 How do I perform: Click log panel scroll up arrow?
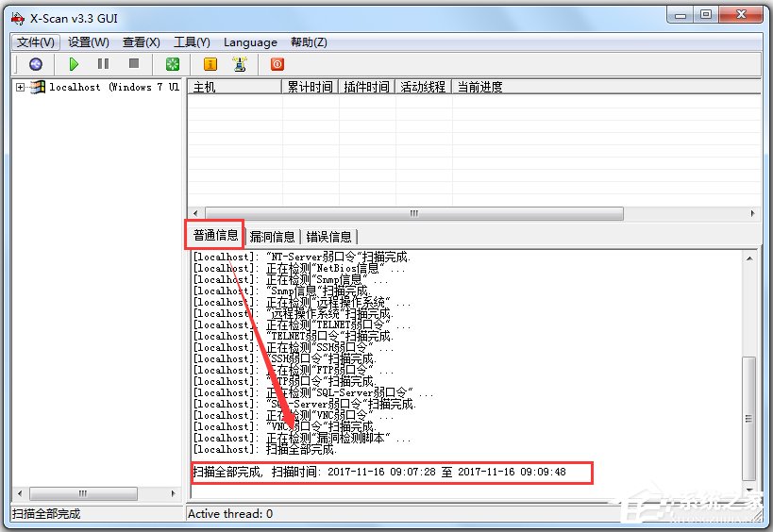click(x=749, y=258)
